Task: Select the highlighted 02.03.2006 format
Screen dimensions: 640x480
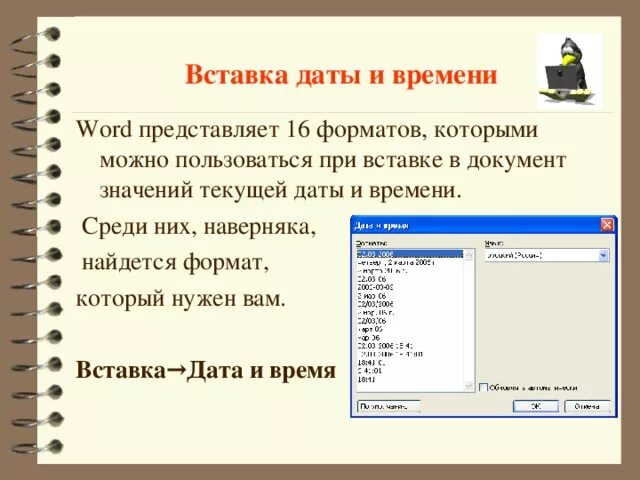Action: [410, 254]
